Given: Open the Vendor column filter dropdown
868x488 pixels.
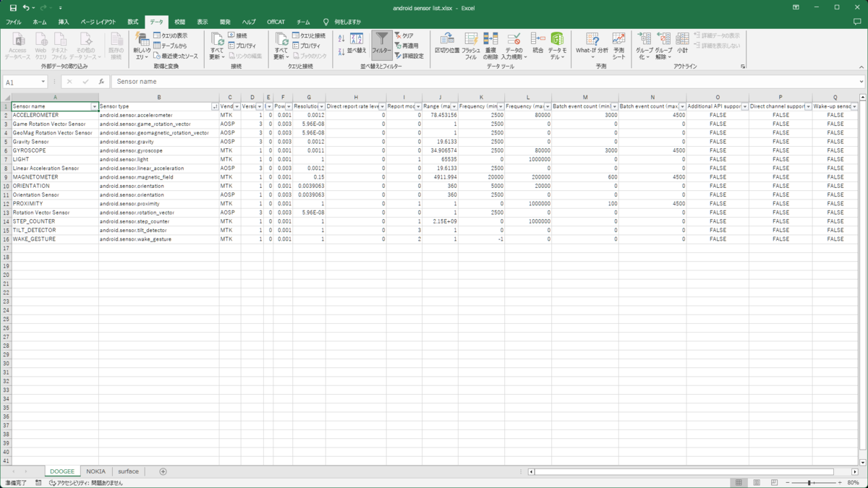Looking at the screenshot, I should pyautogui.click(x=237, y=107).
